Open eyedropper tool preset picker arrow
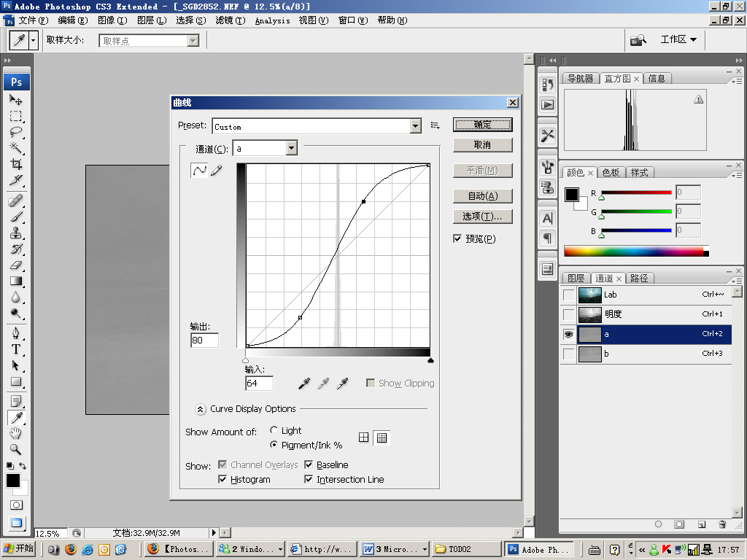The image size is (747, 560). tap(33, 41)
